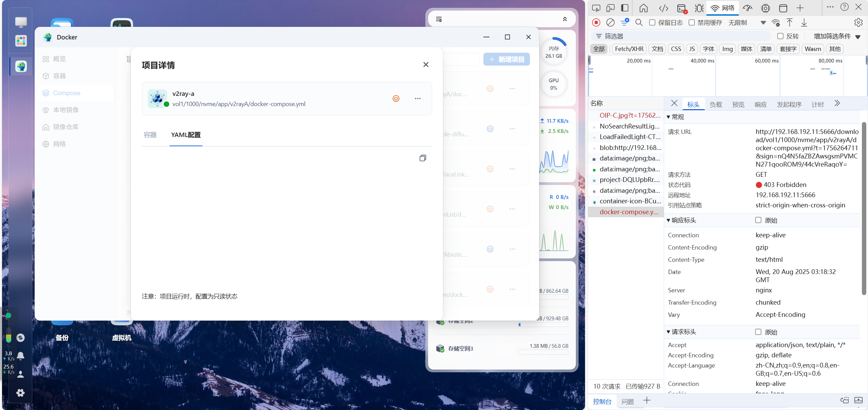Open the 预览 request detail tab
This screenshot has height=410, width=868.
click(738, 104)
